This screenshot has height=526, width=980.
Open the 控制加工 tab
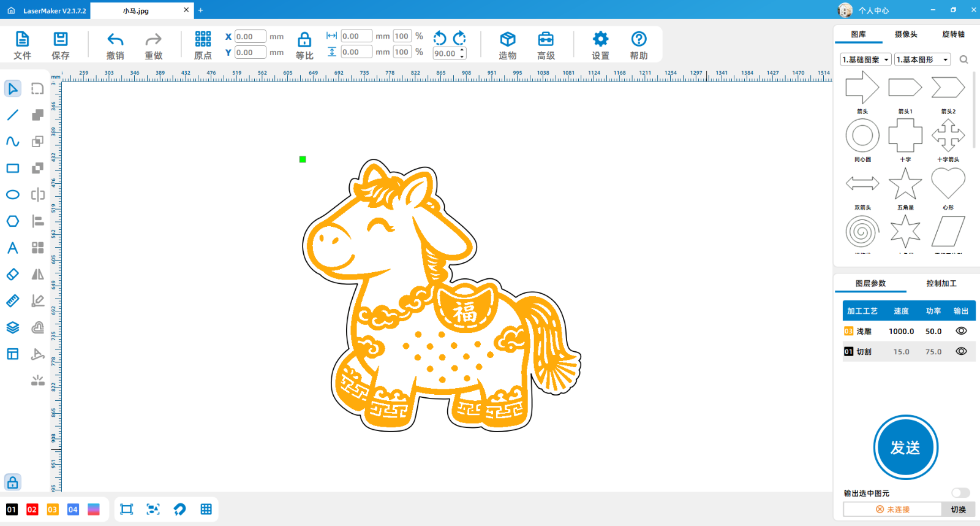coord(941,283)
